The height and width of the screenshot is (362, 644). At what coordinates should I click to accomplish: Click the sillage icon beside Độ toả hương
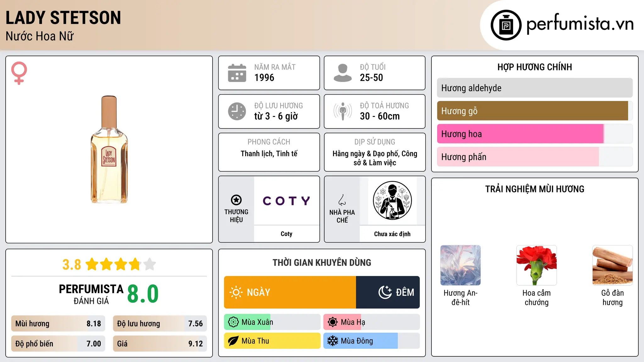pyautogui.click(x=342, y=111)
